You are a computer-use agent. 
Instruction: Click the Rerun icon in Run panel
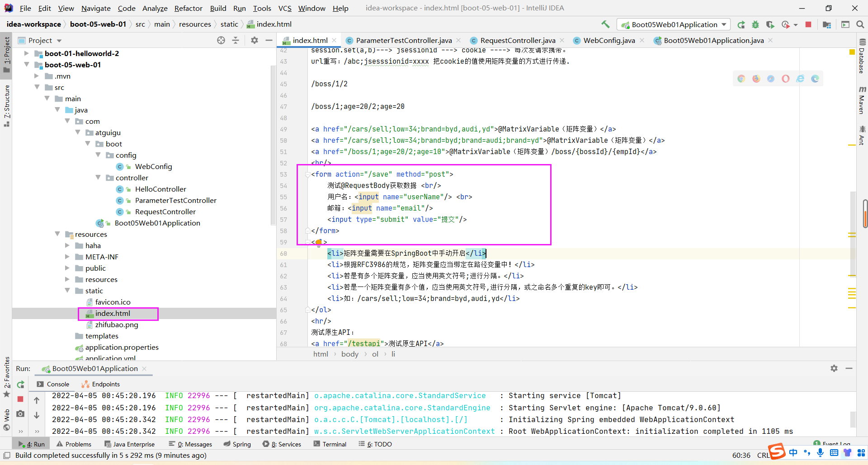tap(20, 385)
